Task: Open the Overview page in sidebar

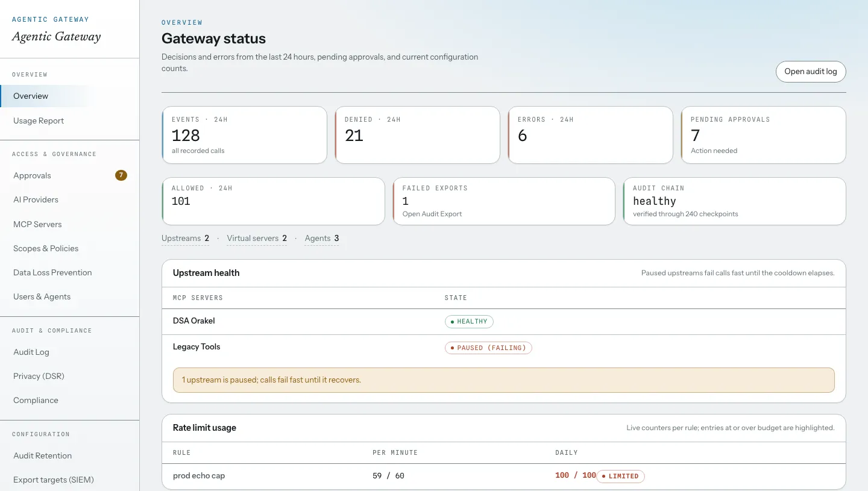Action: 69,96
